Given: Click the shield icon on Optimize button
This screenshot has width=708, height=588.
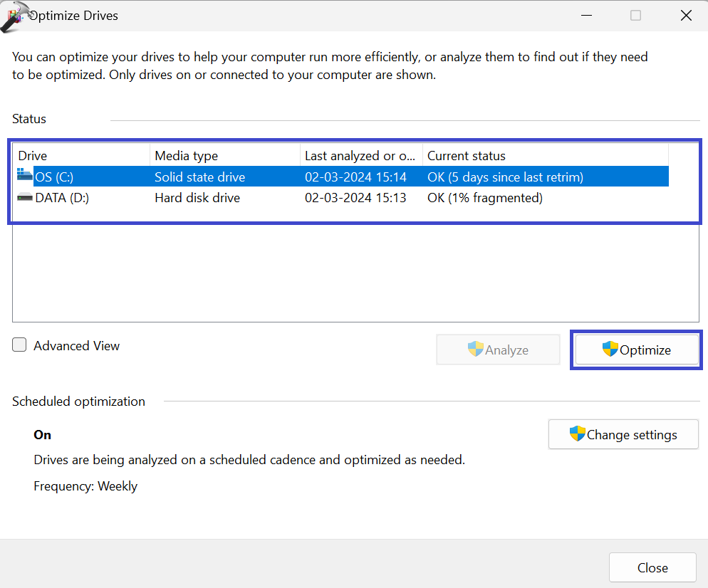Looking at the screenshot, I should [610, 350].
